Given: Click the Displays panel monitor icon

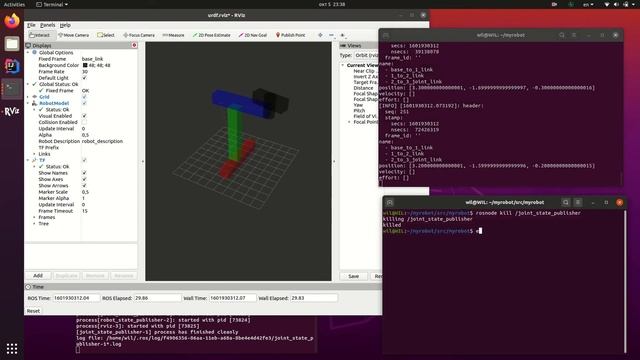Looking at the screenshot, I should (x=28, y=45).
